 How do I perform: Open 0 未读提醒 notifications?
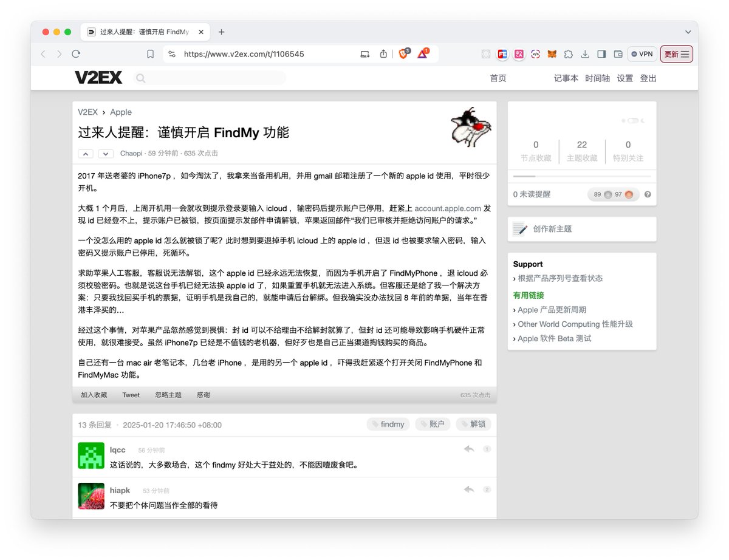tap(532, 194)
